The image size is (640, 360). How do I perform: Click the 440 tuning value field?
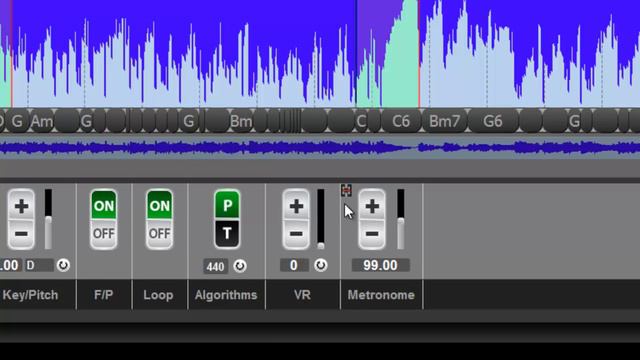coord(215,267)
